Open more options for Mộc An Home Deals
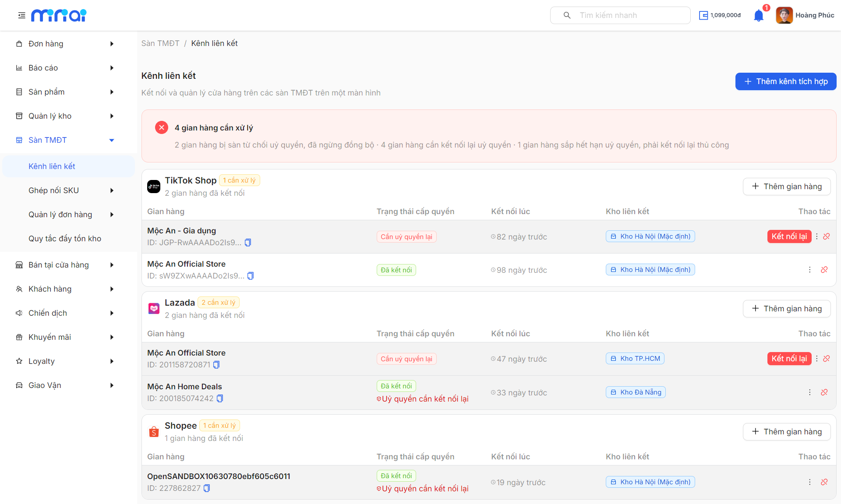Viewport: 841px width, 504px height. (x=809, y=392)
